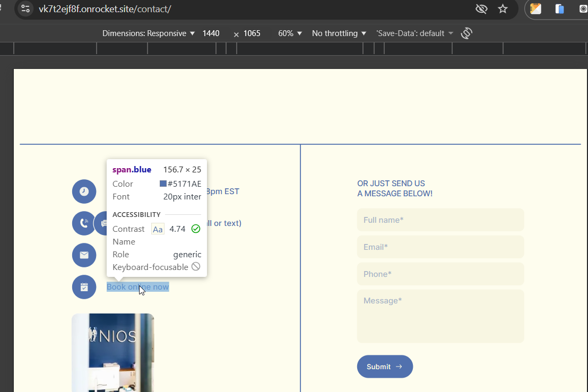Click the clock hours icon

click(x=84, y=191)
